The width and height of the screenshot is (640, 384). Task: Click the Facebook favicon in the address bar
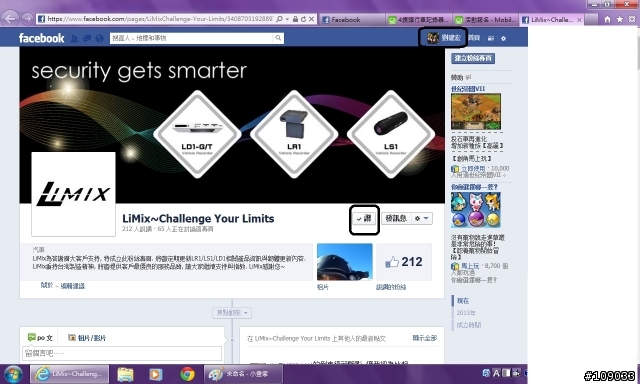(41, 19)
